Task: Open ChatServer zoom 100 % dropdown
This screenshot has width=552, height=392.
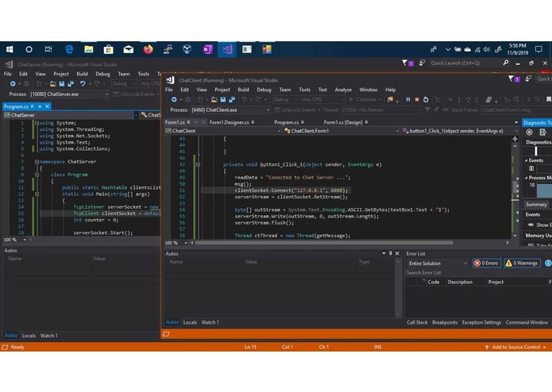Action: tap(25, 240)
